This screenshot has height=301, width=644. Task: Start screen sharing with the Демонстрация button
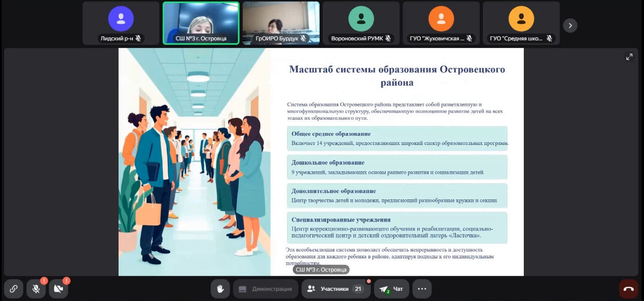tap(266, 289)
